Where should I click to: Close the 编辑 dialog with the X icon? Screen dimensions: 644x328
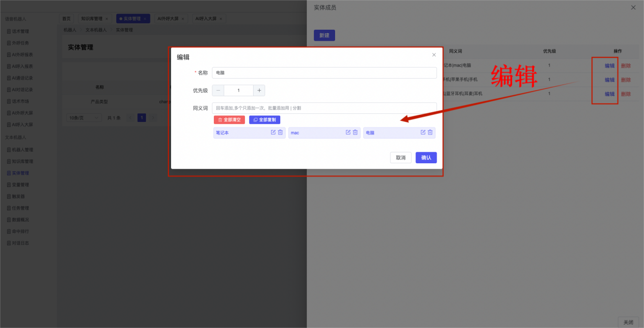[434, 55]
